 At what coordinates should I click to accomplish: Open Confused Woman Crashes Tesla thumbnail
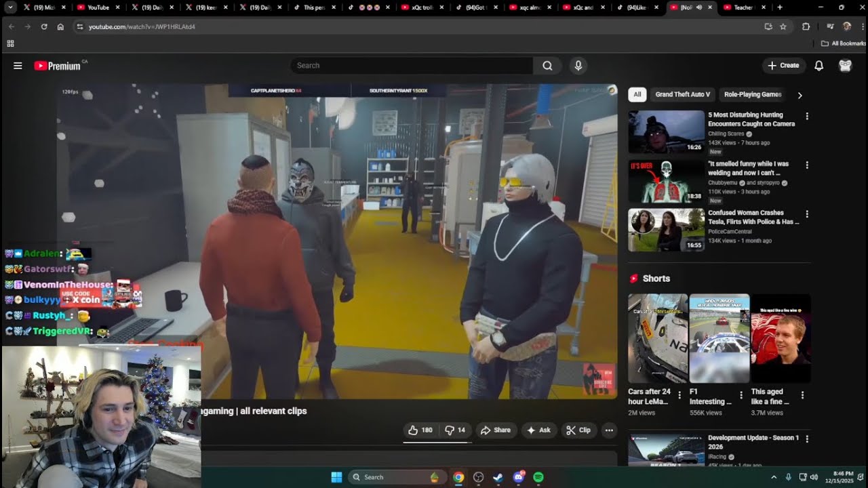point(667,230)
